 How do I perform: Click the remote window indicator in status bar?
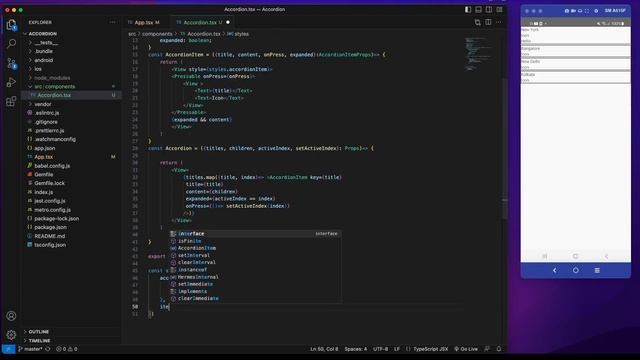pyautogui.click(x=8, y=349)
